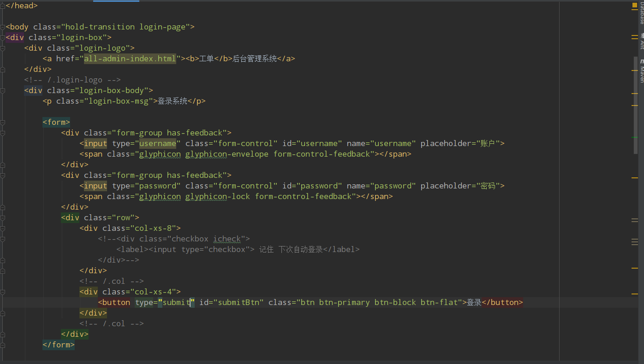Open the Ant build tool window
The width and height of the screenshot is (644, 364).
(x=641, y=44)
